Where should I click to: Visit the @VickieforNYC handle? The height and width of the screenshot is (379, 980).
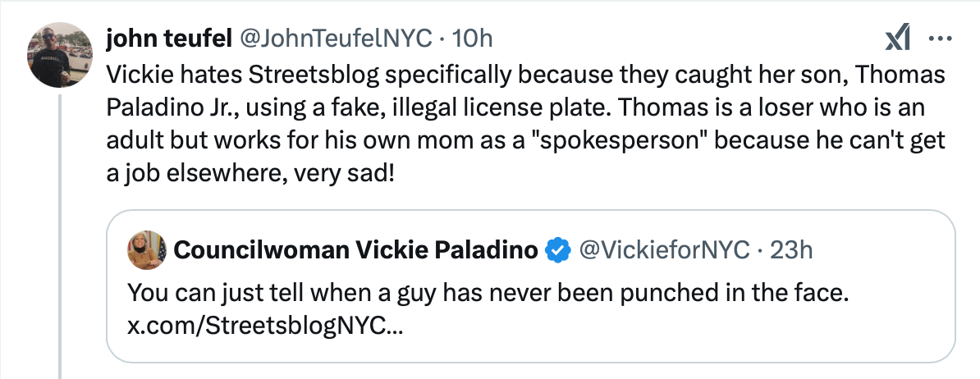665,249
